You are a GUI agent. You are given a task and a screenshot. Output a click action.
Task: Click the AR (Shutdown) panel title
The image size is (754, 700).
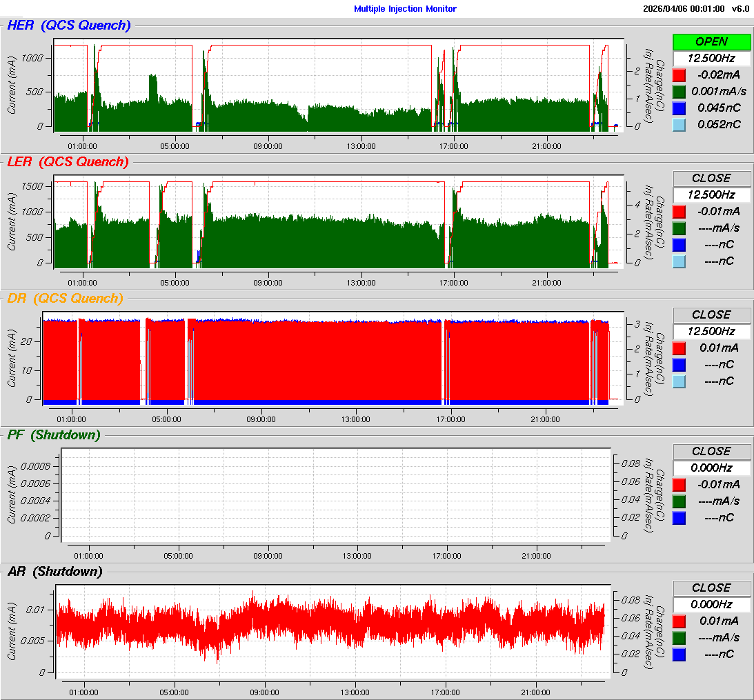coord(54,572)
